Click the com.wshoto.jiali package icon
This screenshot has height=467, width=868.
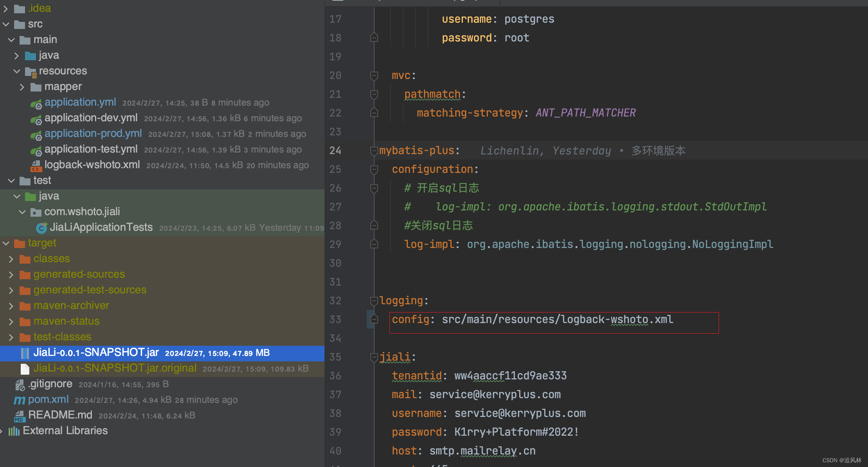(36, 212)
